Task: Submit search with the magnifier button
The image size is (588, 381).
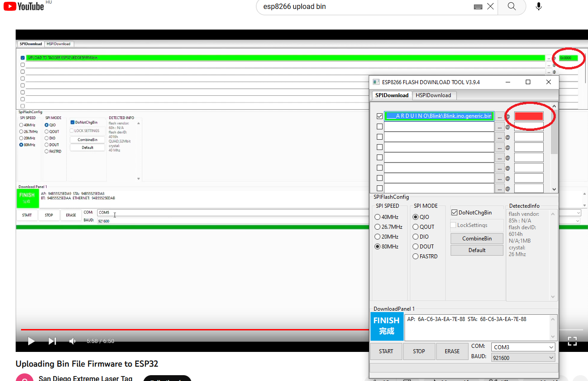Action: click(x=512, y=7)
